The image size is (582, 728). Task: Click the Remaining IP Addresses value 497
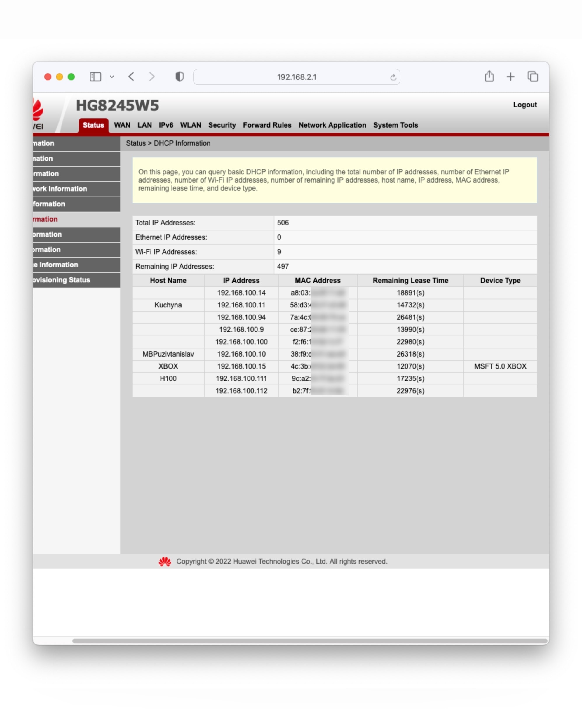click(283, 266)
